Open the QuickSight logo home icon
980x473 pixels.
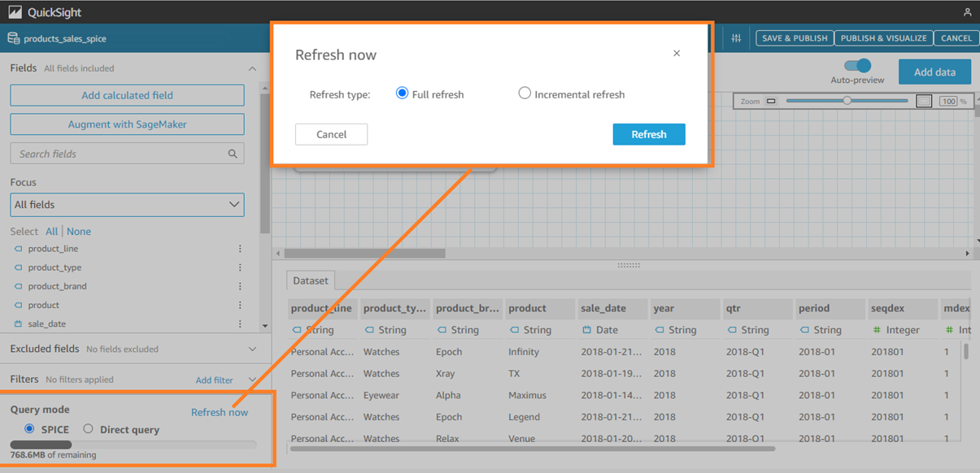tap(15, 12)
